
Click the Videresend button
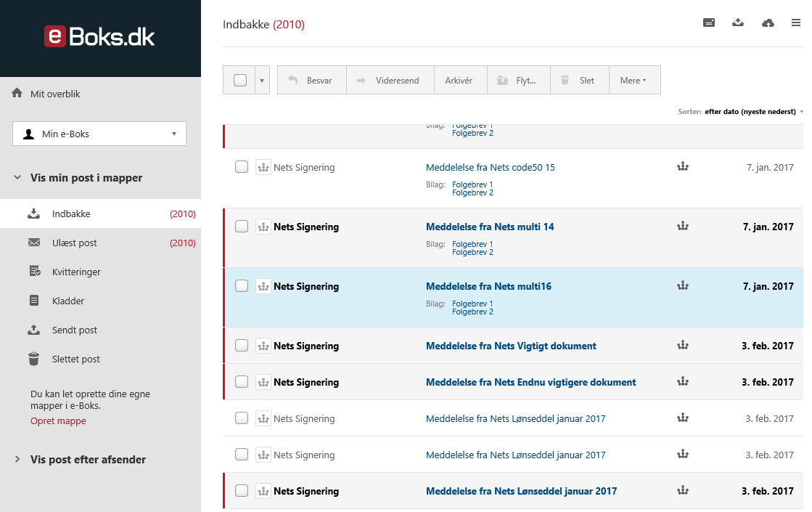click(390, 81)
